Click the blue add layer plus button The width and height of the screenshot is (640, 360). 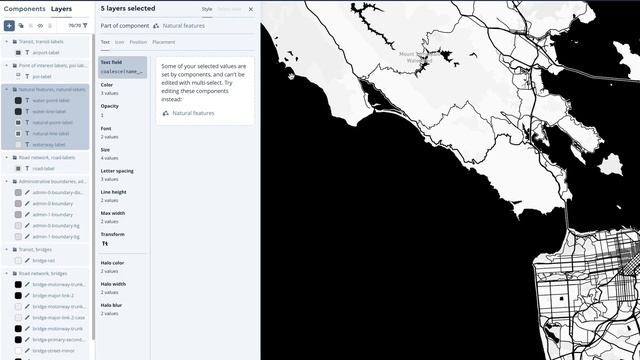click(9, 26)
